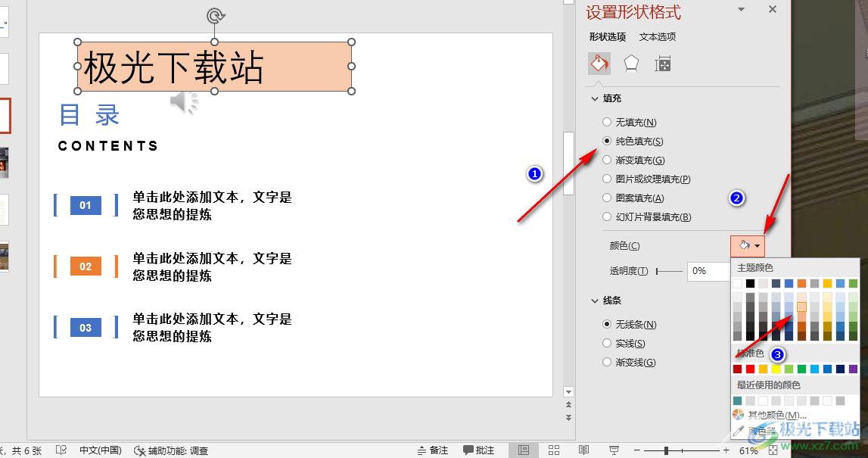The height and width of the screenshot is (458, 868).
Task: Pick standard color purple swatch
Action: (x=853, y=369)
